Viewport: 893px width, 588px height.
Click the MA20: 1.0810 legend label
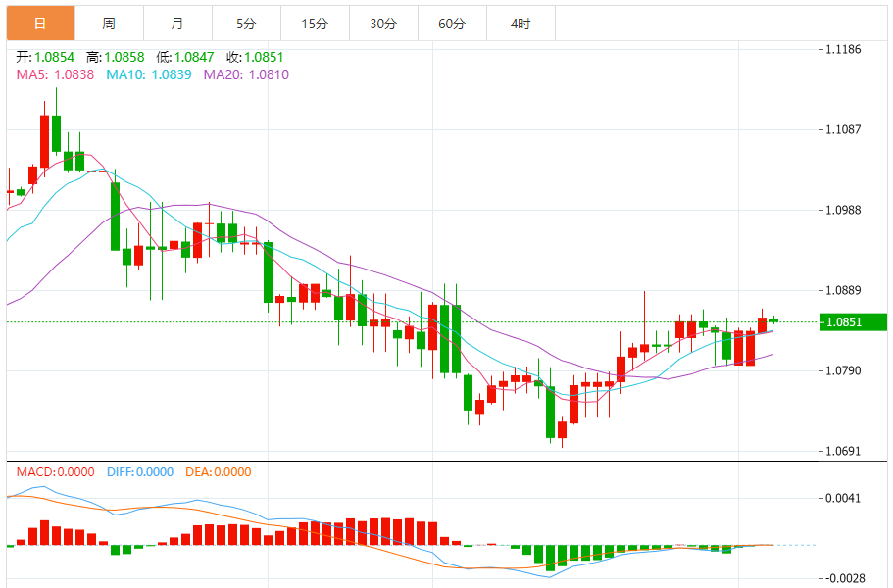tap(246, 74)
